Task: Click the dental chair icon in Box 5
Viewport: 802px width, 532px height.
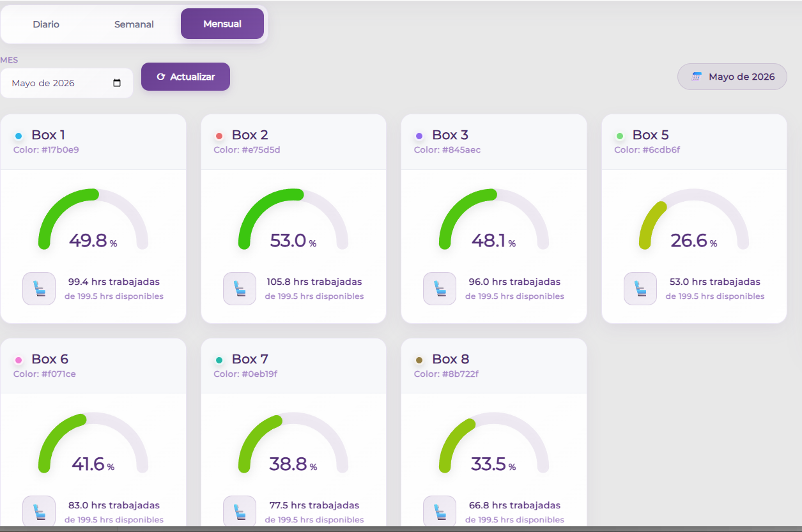Action: tap(640, 289)
